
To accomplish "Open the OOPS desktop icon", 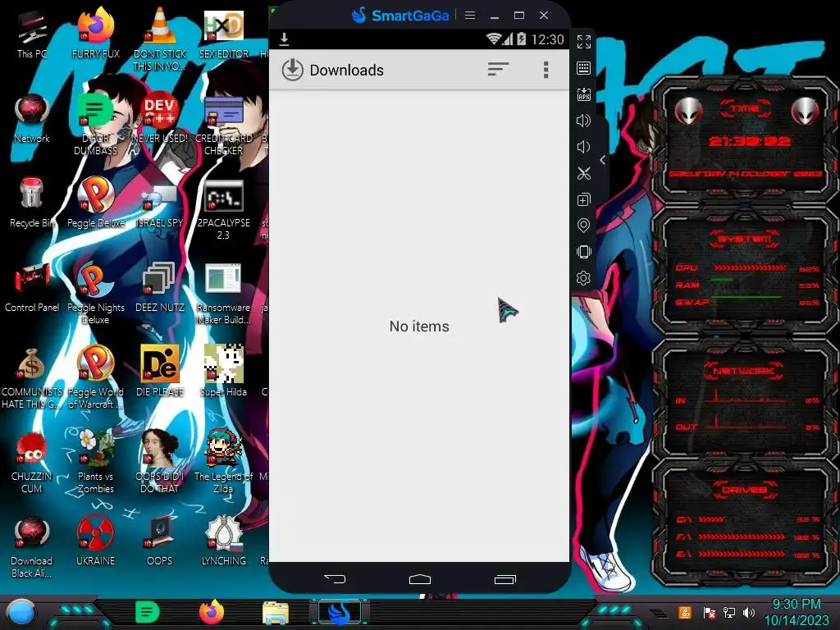I will [160, 532].
